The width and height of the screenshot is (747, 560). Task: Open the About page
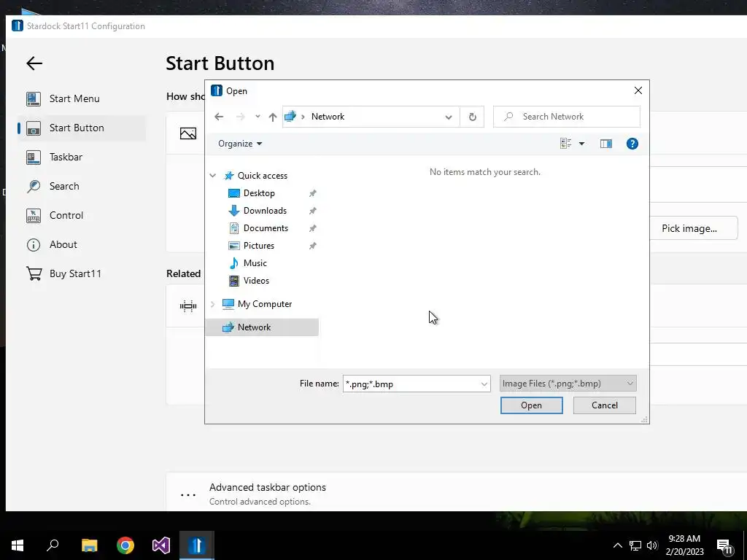(x=63, y=244)
